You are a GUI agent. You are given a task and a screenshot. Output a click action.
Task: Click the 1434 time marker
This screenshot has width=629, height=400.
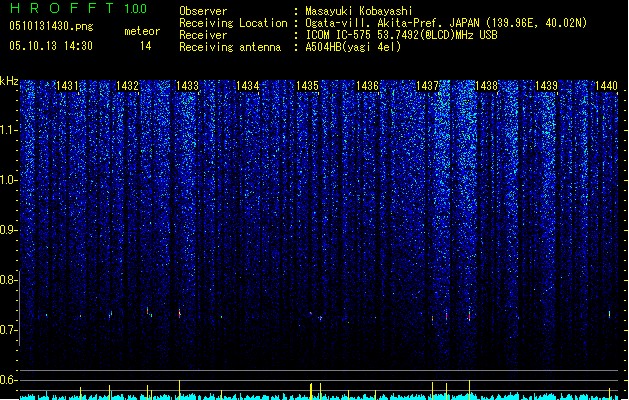click(248, 86)
